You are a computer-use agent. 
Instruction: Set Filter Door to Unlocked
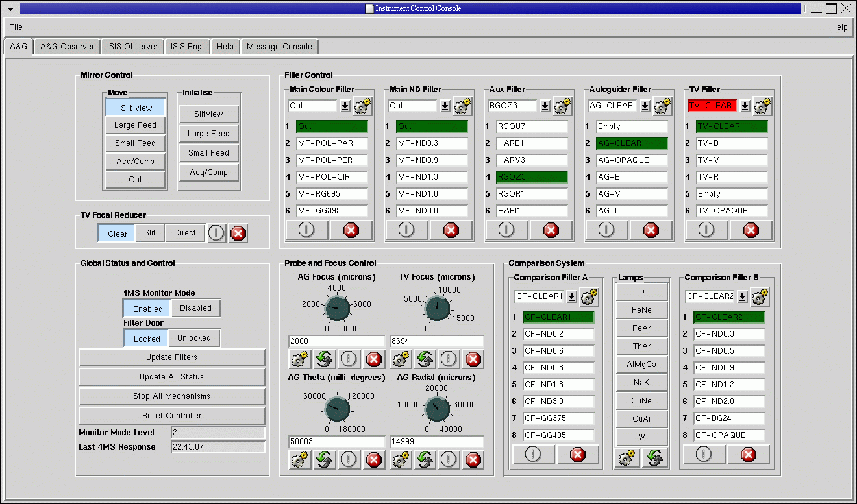click(x=193, y=338)
